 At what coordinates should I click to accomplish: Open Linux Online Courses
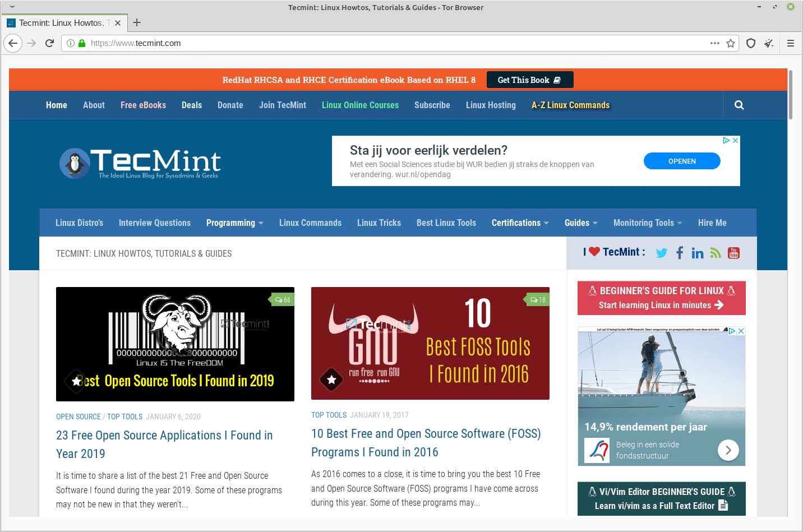coord(360,105)
